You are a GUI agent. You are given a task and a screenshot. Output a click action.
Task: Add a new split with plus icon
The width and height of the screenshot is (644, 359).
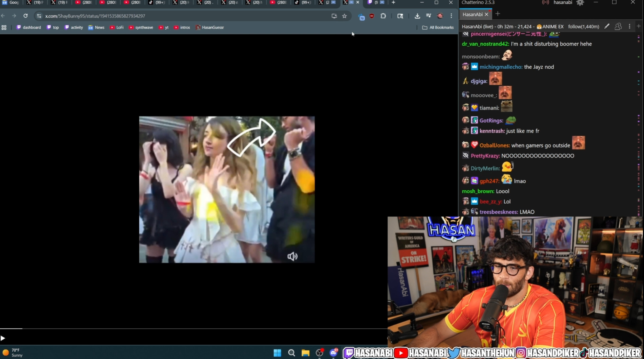point(639,26)
